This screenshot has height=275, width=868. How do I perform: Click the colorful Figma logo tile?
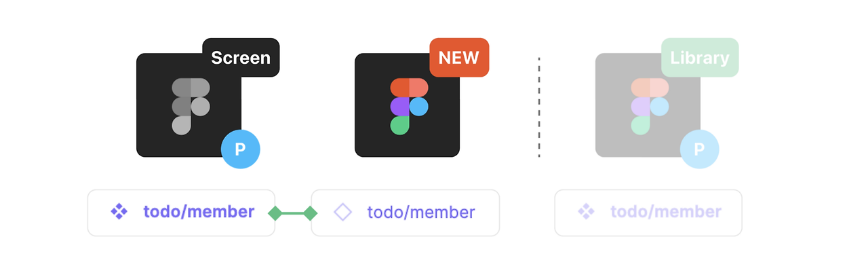(x=408, y=105)
